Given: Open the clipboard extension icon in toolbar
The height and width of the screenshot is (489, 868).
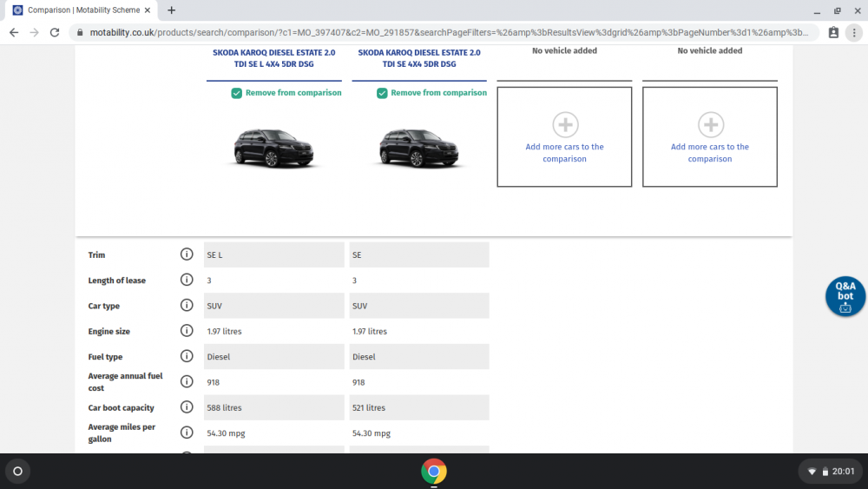Looking at the screenshot, I should tap(833, 33).
